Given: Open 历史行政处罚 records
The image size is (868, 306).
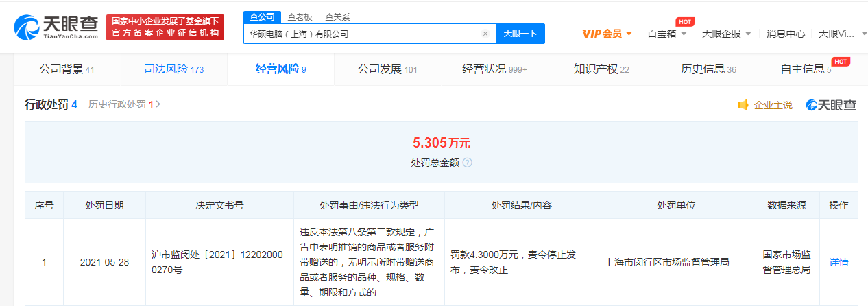Looking at the screenshot, I should (121, 105).
